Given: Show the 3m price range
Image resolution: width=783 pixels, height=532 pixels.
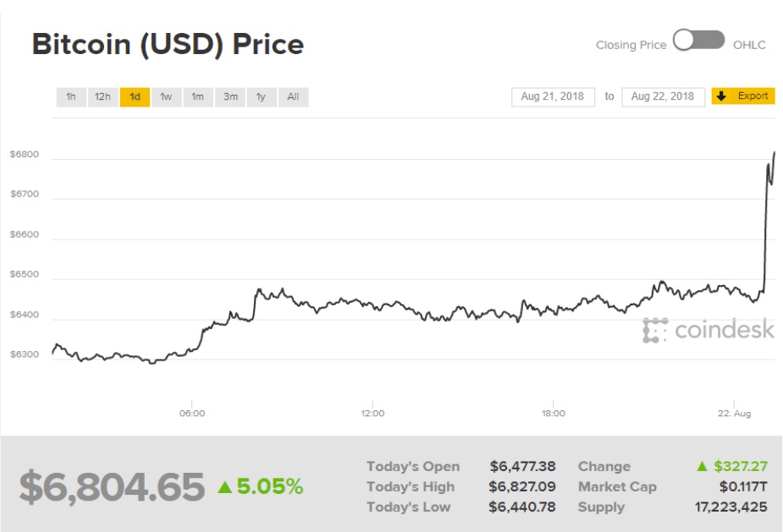Looking at the screenshot, I should (230, 97).
